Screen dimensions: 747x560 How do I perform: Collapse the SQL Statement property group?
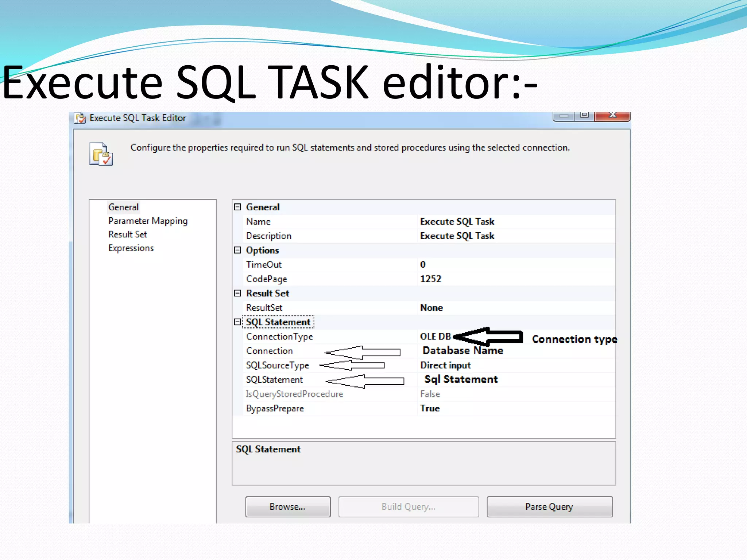pyautogui.click(x=237, y=322)
